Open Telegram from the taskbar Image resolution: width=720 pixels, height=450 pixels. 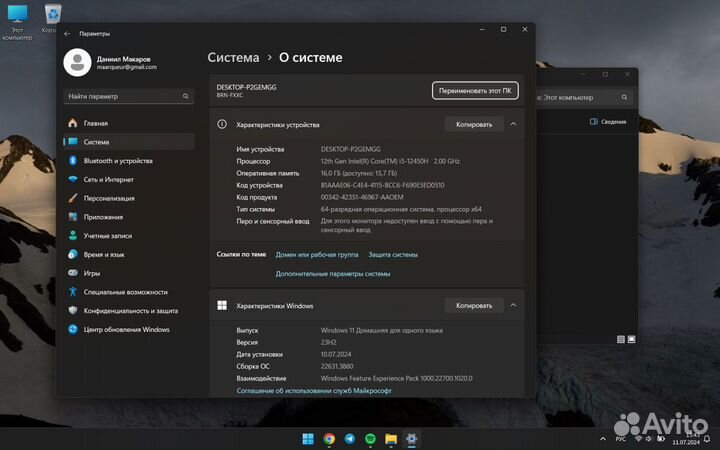coord(349,439)
